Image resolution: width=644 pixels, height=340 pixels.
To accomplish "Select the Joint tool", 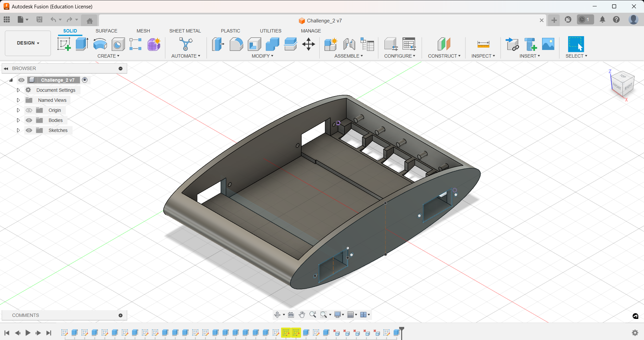I will pos(349,44).
